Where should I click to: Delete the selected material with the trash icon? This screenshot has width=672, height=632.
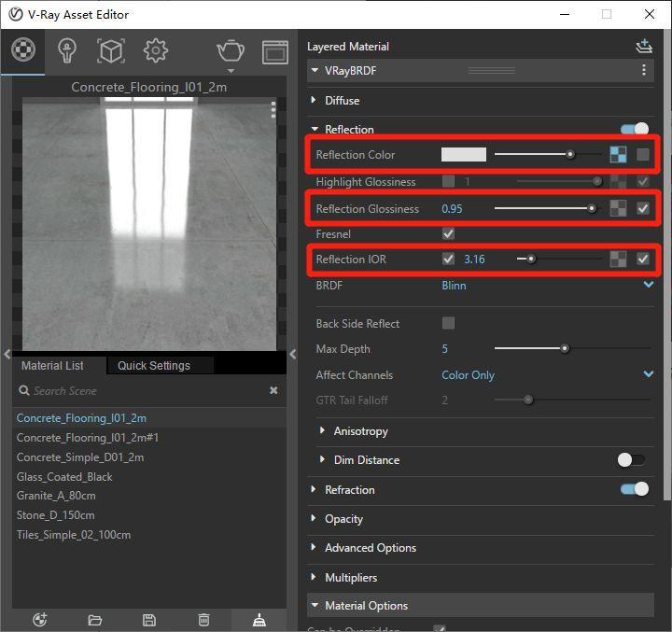[204, 620]
